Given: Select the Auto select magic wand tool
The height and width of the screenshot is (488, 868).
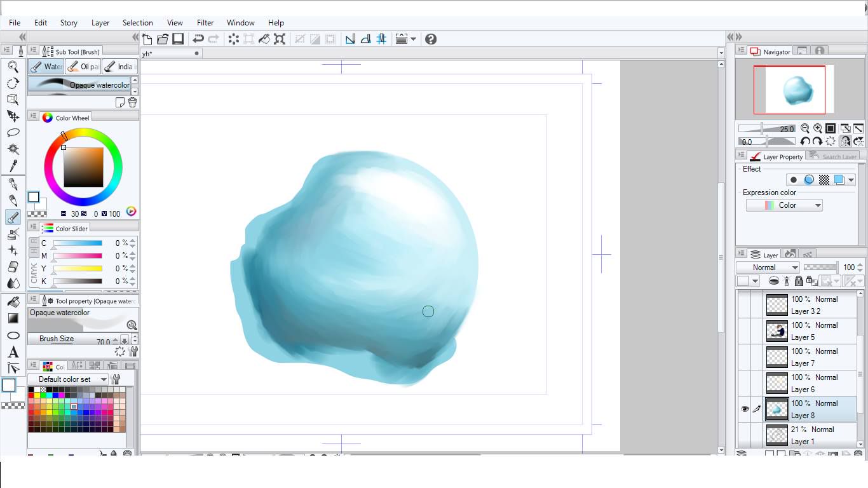Looking at the screenshot, I should tap(13, 149).
